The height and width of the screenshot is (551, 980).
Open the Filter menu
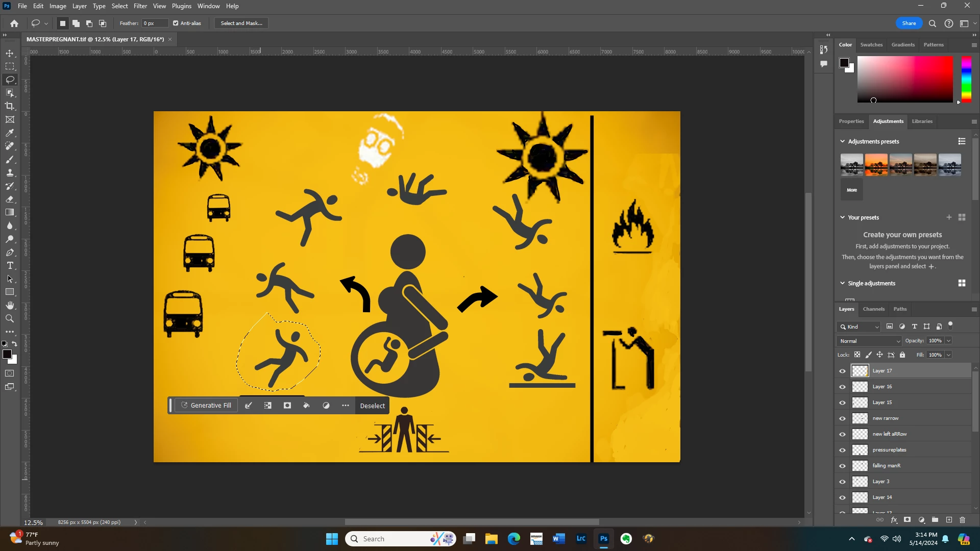140,6
